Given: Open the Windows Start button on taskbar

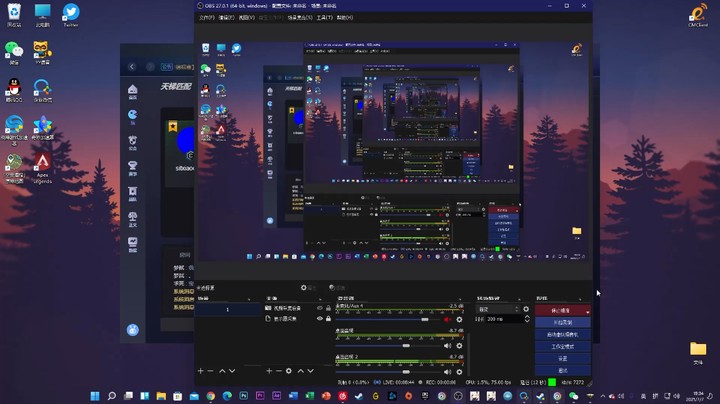Looking at the screenshot, I should (95, 396).
